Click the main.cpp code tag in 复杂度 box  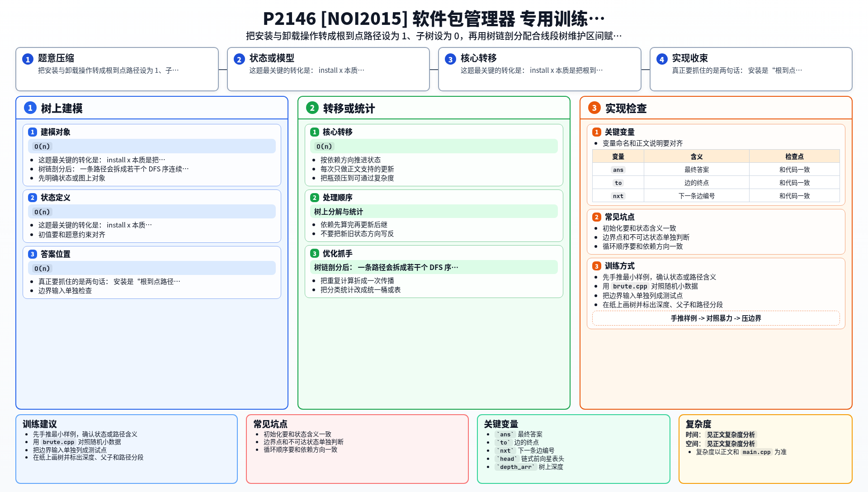click(756, 452)
